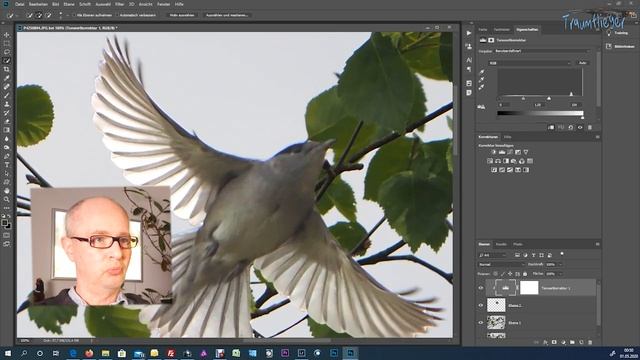Image resolution: width=640 pixels, height=360 pixels.
Task: Toggle lock transparent pixels
Action: (x=495, y=274)
